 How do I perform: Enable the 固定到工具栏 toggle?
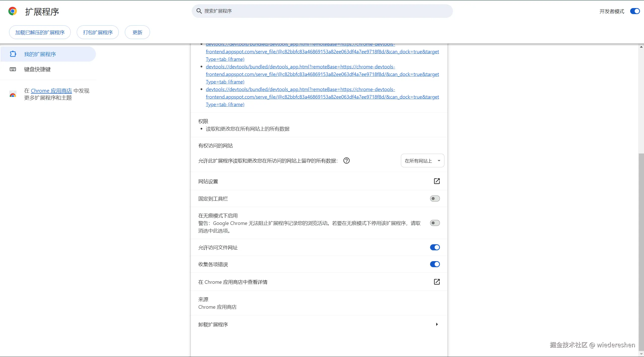tap(435, 199)
